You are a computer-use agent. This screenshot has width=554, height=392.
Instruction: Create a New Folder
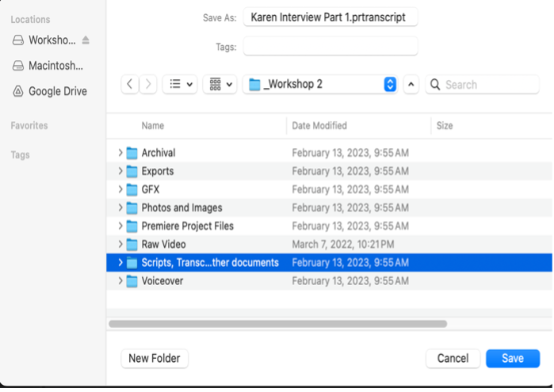click(x=155, y=359)
